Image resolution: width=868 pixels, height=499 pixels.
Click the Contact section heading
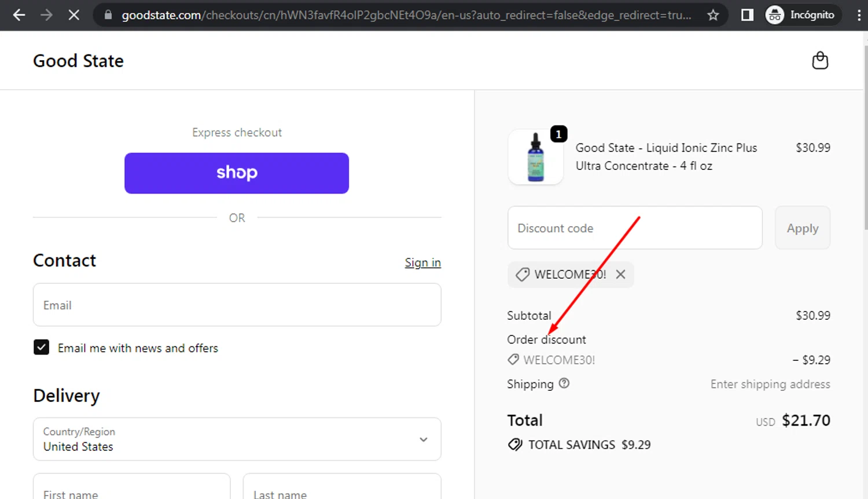[x=65, y=260]
